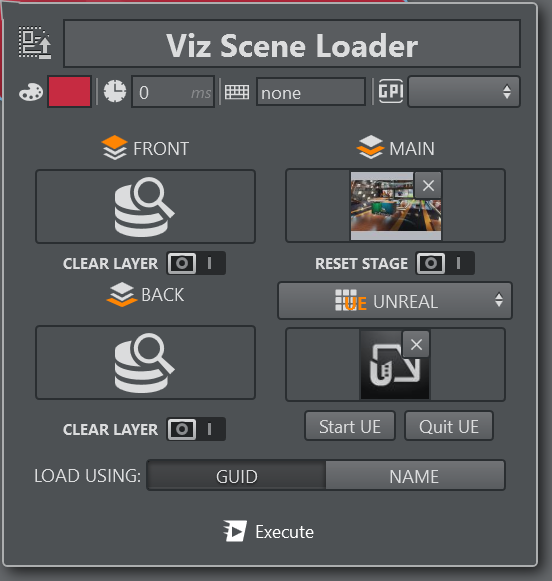Remove the Unreal project thumbnail
This screenshot has width=552, height=581.
point(416,345)
